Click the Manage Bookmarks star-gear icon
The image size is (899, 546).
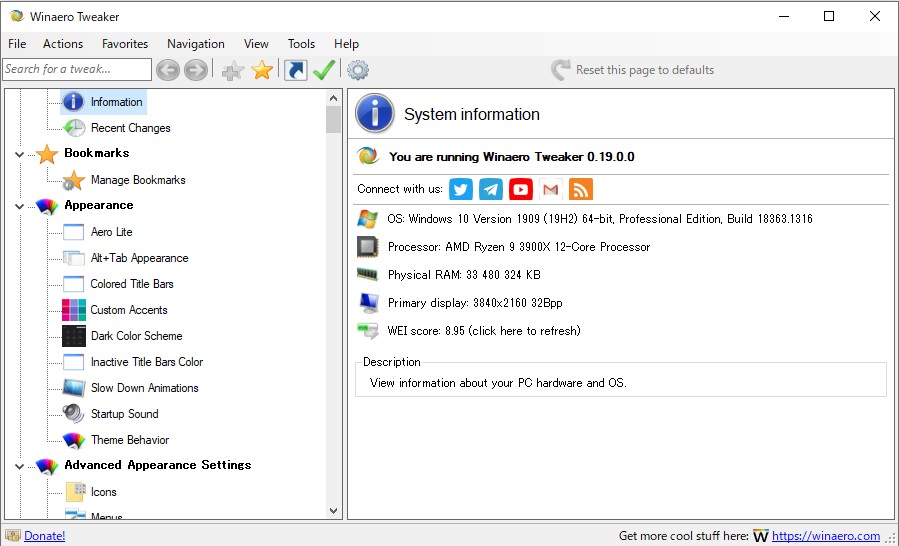click(73, 180)
